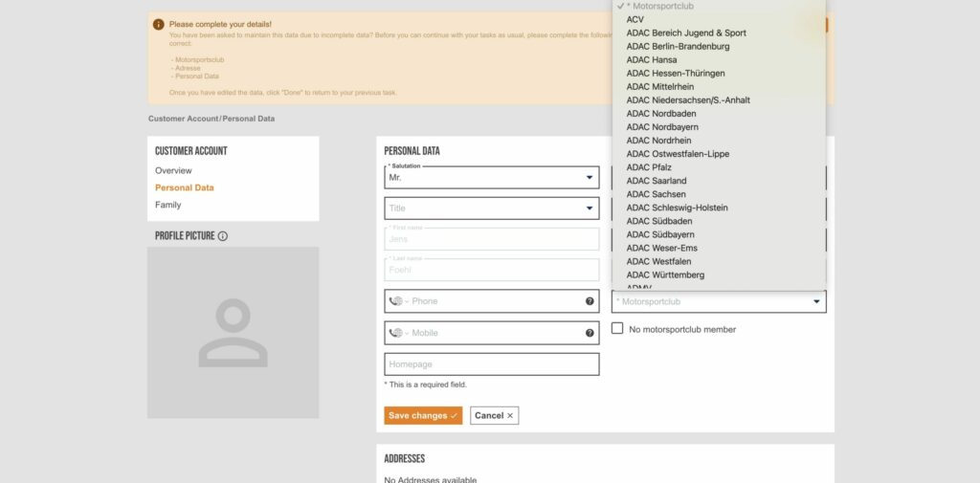Click the Motorsportclub dropdown arrow
The height and width of the screenshot is (483, 980).
pyautogui.click(x=816, y=302)
